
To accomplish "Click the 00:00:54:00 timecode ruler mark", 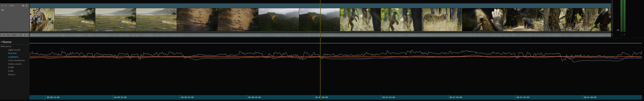I will (x=120, y=97).
